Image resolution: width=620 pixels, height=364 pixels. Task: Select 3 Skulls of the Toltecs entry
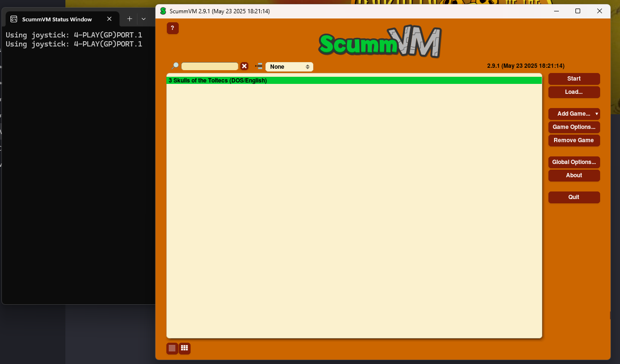click(x=354, y=81)
